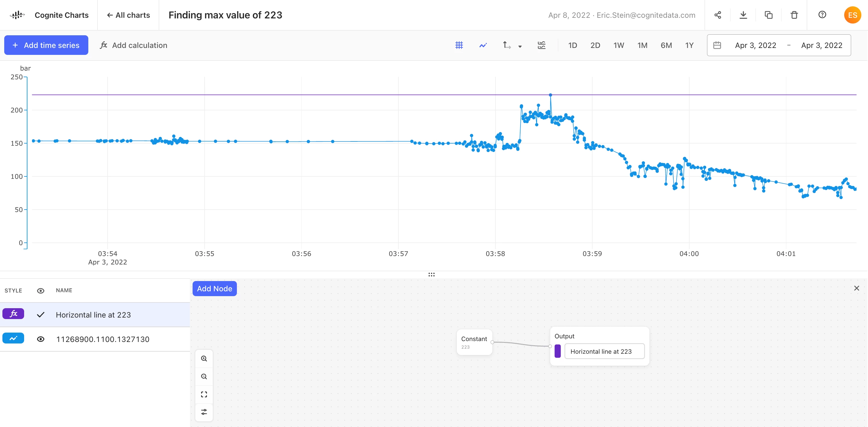Select the 1W time range
The image size is (868, 427).
618,45
